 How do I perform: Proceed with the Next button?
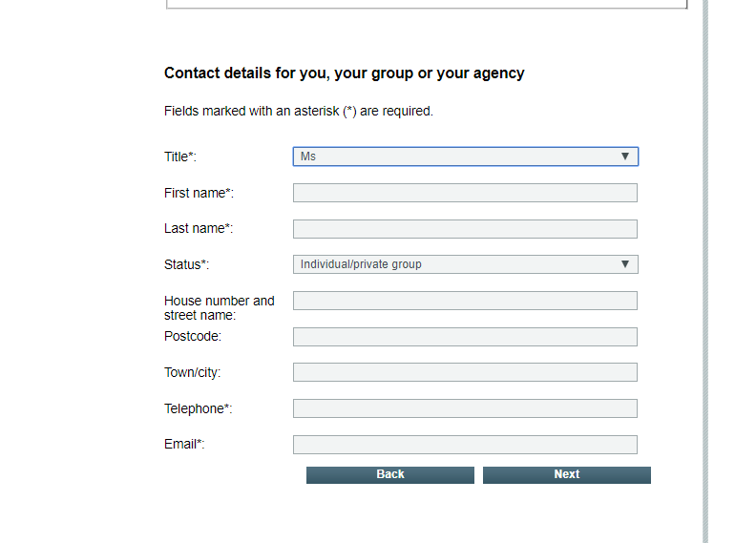tap(566, 474)
